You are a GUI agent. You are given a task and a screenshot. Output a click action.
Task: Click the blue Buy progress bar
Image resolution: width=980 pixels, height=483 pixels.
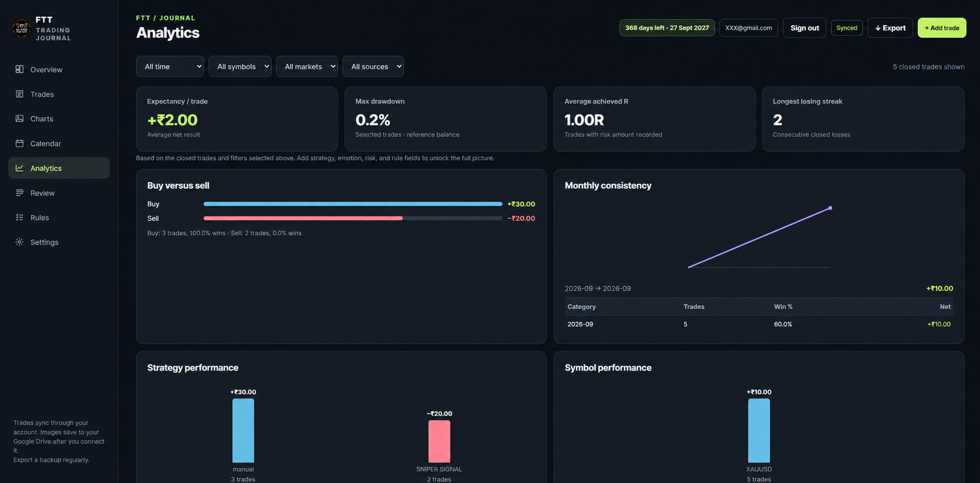tap(352, 204)
